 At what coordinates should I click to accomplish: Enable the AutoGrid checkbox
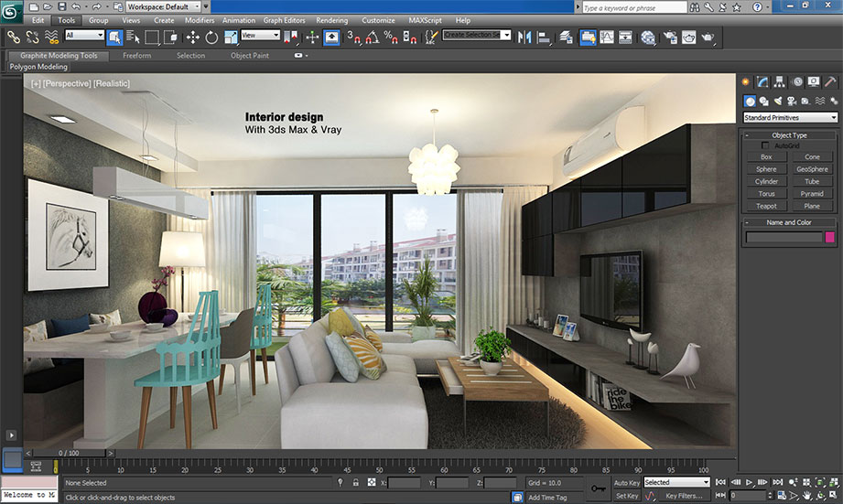(765, 145)
